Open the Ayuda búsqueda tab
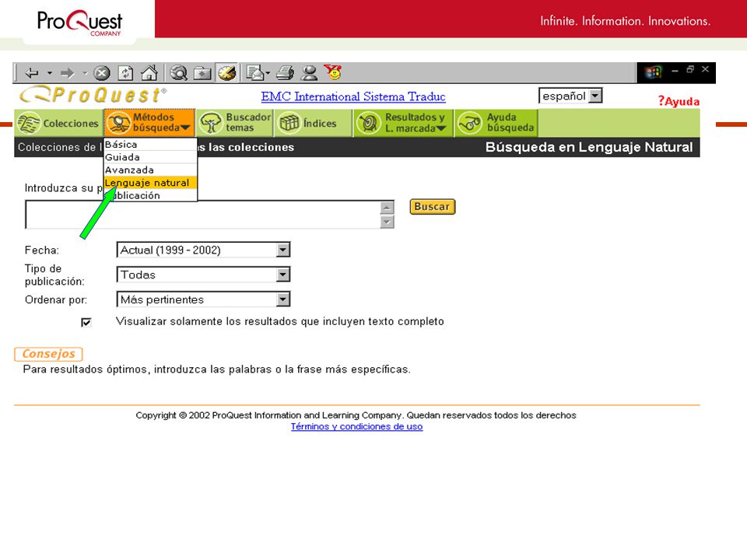Screen dimensions: 747x560 tap(496, 123)
